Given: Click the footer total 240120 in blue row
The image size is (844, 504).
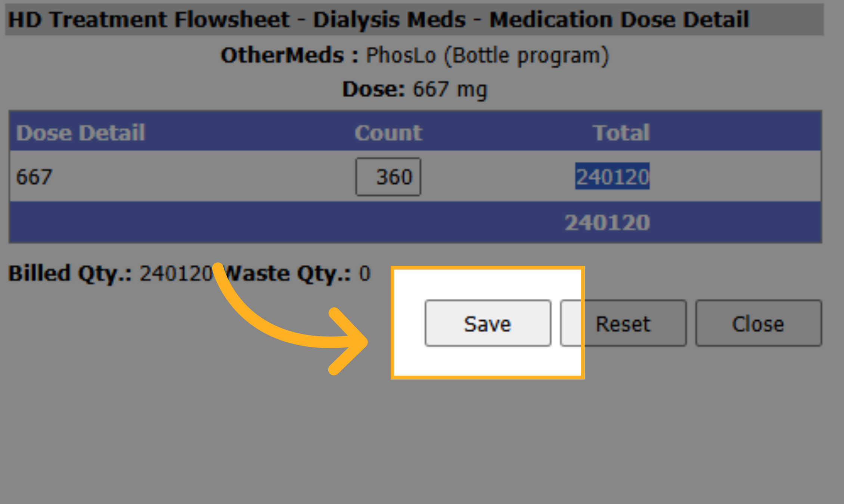Looking at the screenshot, I should (607, 223).
